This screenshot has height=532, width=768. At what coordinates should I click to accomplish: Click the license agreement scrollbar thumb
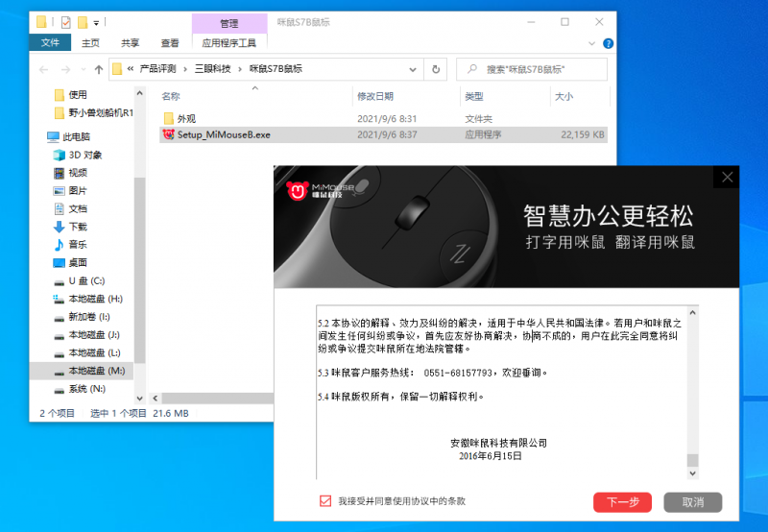coord(692,460)
